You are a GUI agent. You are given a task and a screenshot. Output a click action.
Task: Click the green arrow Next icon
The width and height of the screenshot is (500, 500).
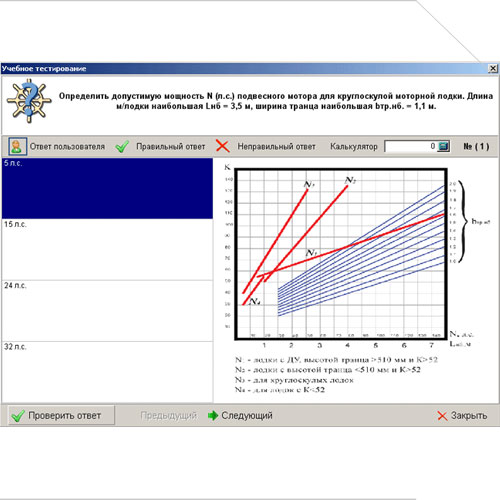[213, 415]
